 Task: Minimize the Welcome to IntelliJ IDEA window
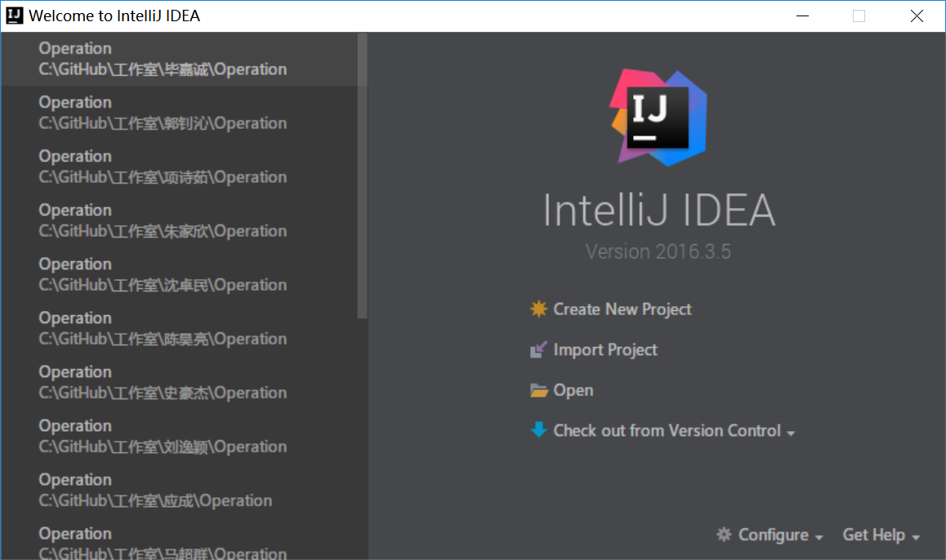pyautogui.click(x=802, y=16)
